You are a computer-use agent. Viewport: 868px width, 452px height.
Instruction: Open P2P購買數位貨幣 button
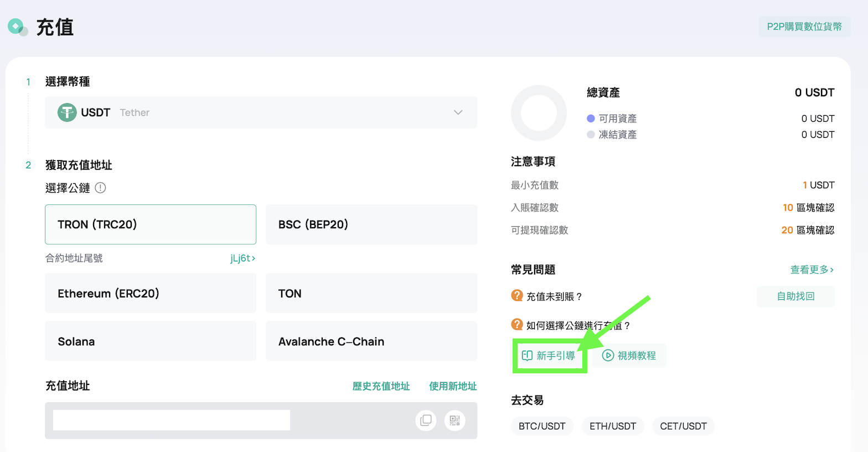[x=804, y=27]
